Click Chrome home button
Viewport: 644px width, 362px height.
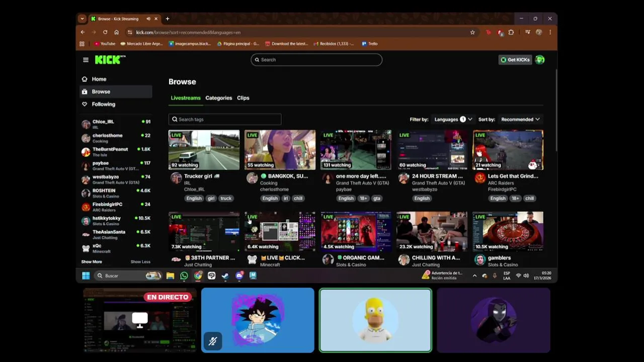click(116, 32)
